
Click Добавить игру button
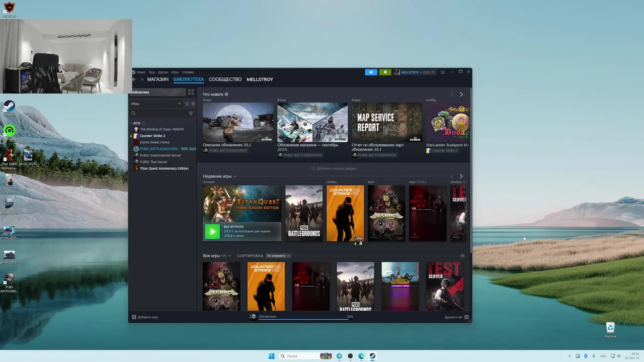pyautogui.click(x=145, y=317)
